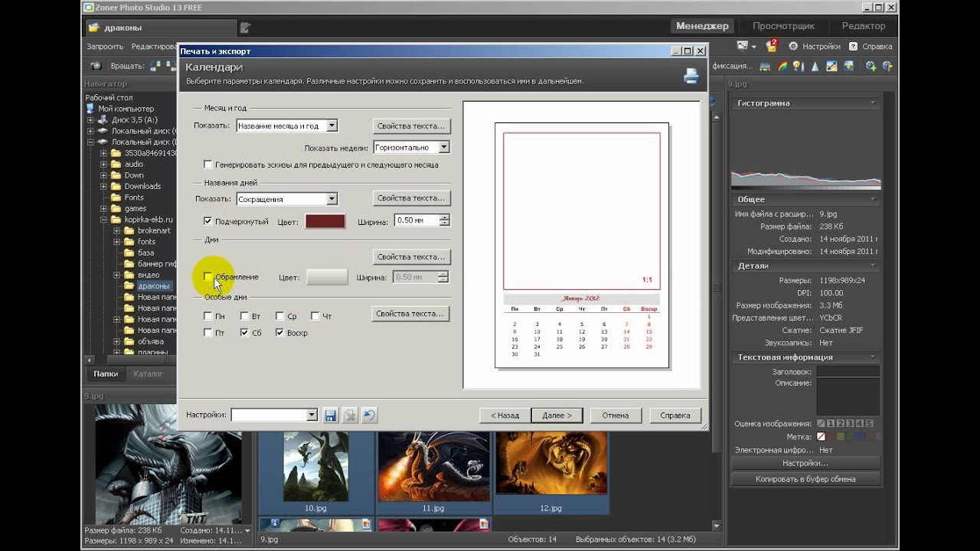Click the resize image icon with diagonal arrow
980x551 pixels.
click(x=831, y=66)
